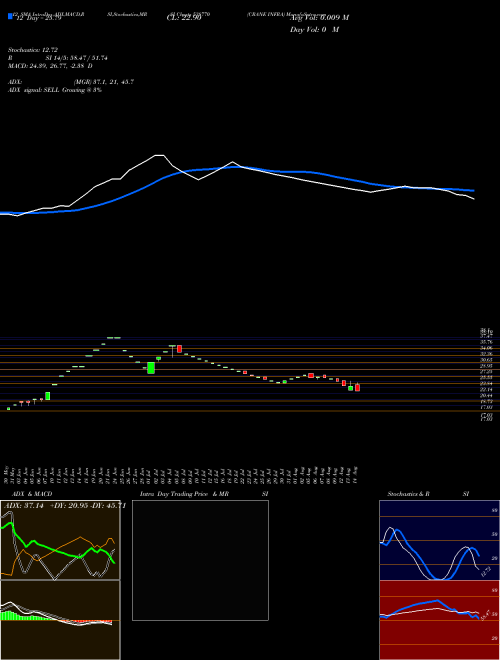Click the '30 May' date axis label
Screen dimensions: 500x660
pyautogui.click(x=6, y=474)
